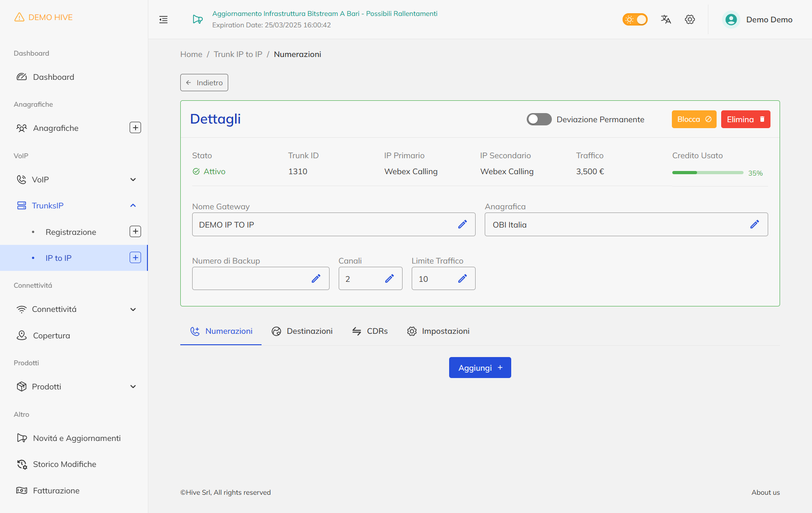
Task: Open the settings gear in header
Action: (x=690, y=19)
